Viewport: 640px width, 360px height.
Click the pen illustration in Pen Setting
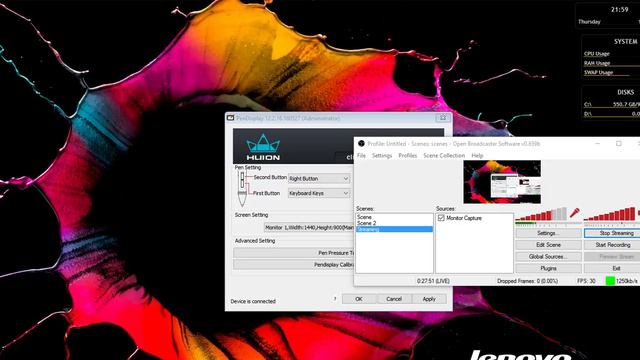pos(242,188)
